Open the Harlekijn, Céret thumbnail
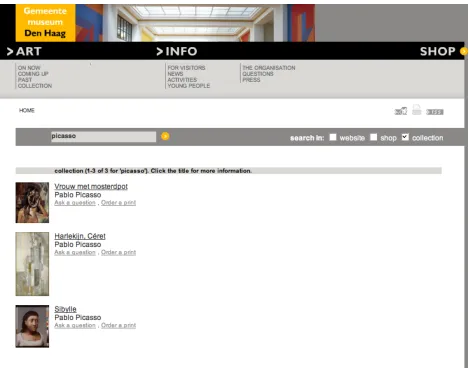 [32, 264]
